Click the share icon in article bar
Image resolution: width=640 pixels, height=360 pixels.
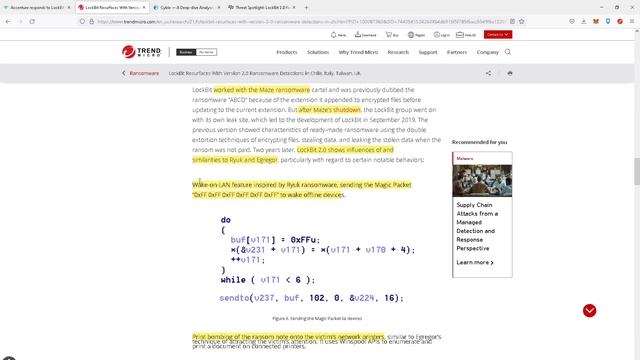pos(489,73)
